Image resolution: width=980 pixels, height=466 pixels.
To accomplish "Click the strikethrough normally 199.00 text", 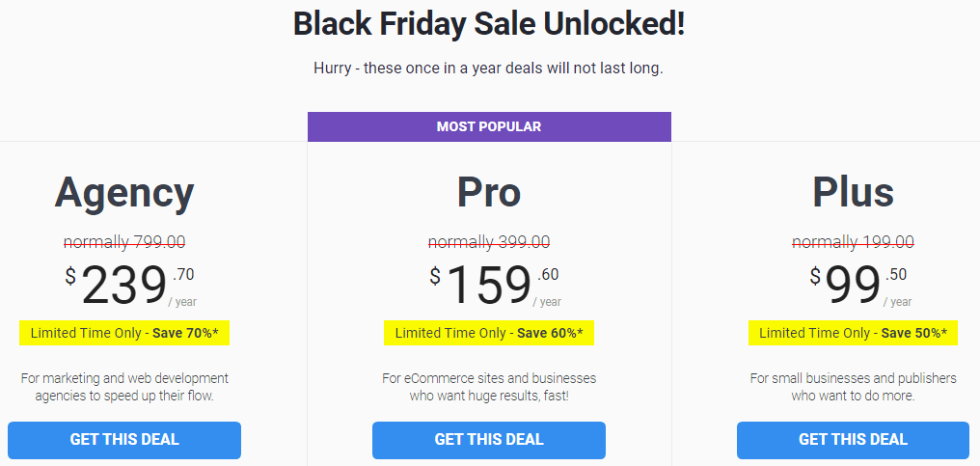I will [x=853, y=242].
